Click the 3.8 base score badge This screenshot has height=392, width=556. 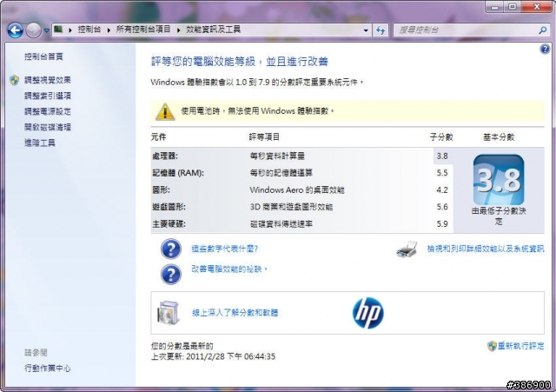click(499, 180)
